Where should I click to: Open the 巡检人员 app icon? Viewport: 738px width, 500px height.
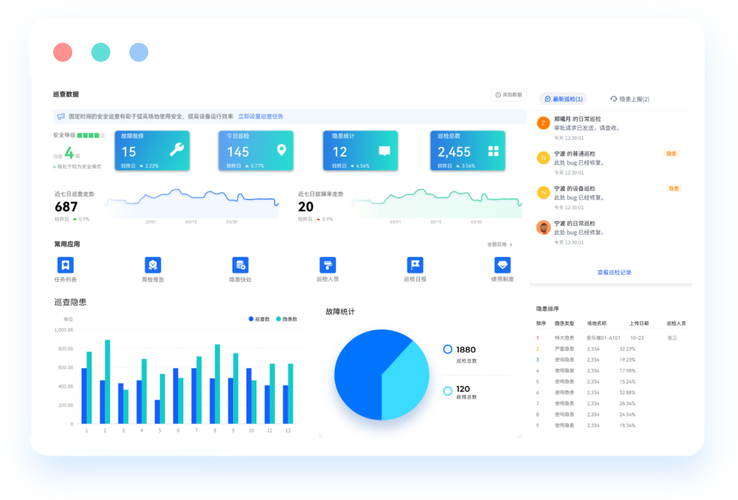[x=328, y=265]
